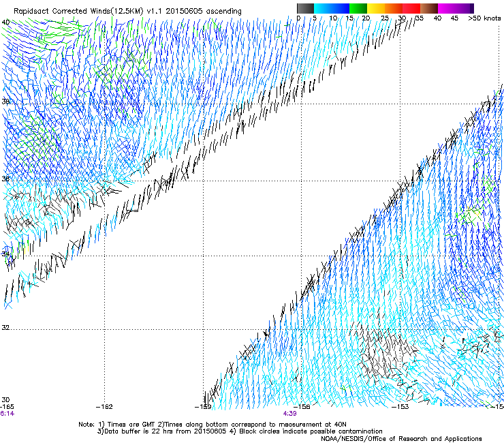
Task: Click the gray 0-5 knots color swatch
Action: click(x=305, y=8)
